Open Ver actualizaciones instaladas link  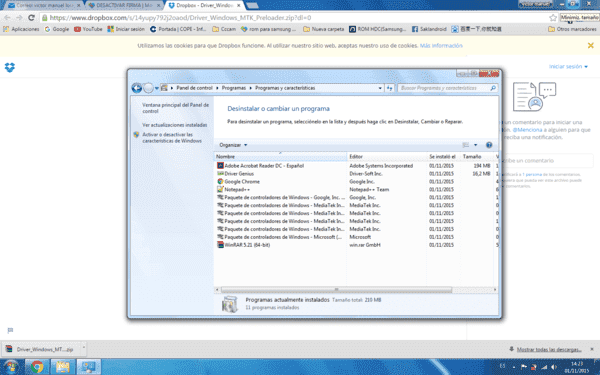pos(174,125)
